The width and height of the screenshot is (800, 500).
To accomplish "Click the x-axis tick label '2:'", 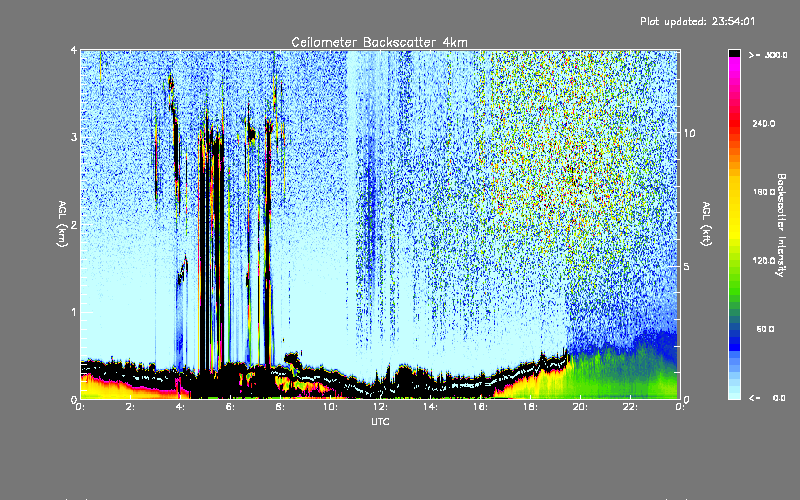I will [x=131, y=407].
